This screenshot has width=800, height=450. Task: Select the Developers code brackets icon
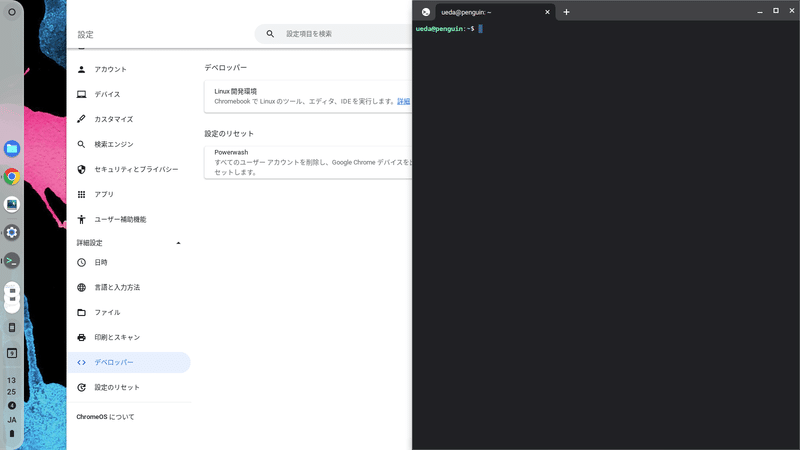point(81,362)
